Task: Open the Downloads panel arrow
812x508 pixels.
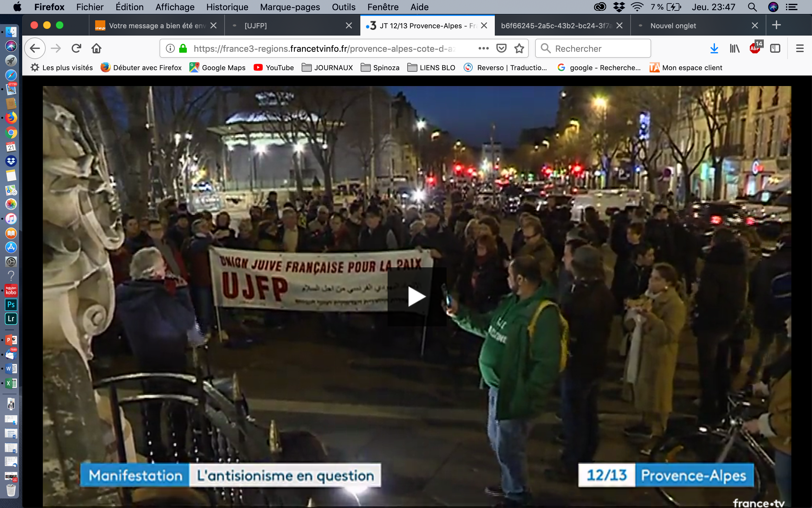Action: pos(714,48)
